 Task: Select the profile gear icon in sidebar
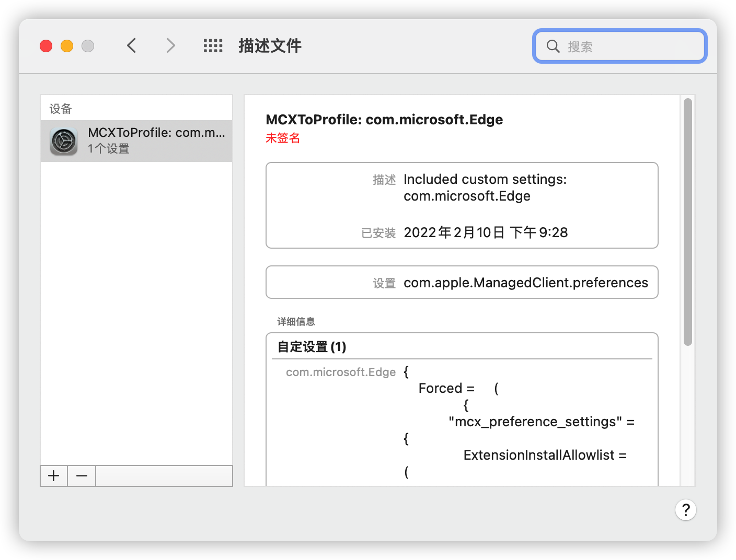[x=64, y=141]
